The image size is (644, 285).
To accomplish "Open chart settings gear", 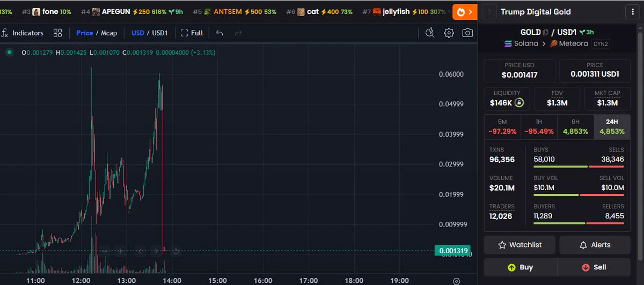I will (x=449, y=33).
